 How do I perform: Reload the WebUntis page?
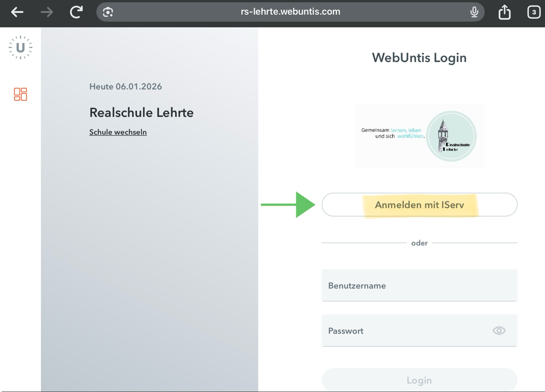76,12
